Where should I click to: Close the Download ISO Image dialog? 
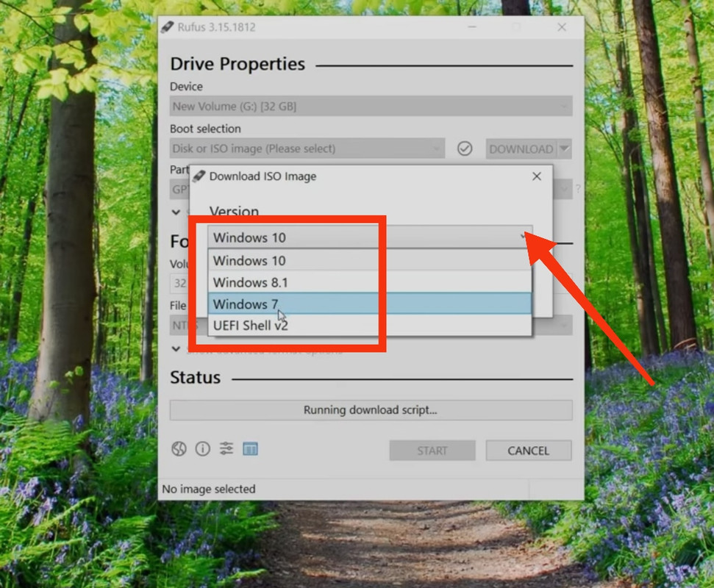pos(537,176)
